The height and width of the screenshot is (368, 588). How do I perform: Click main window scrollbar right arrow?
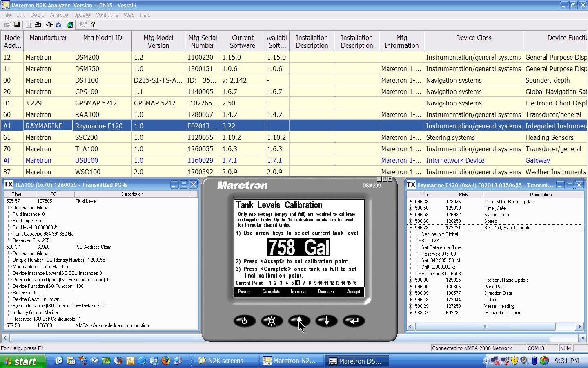pos(583,338)
